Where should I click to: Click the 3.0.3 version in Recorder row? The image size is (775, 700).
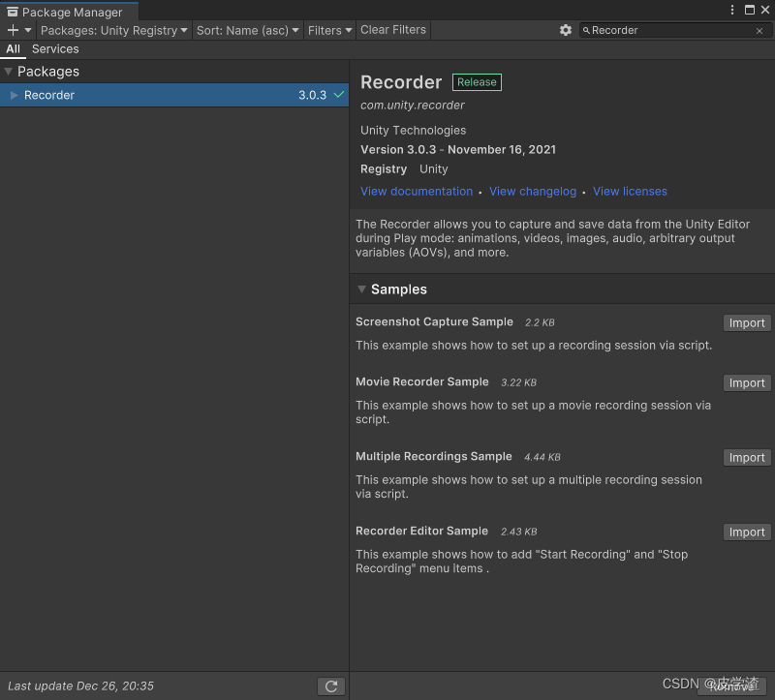(x=312, y=95)
